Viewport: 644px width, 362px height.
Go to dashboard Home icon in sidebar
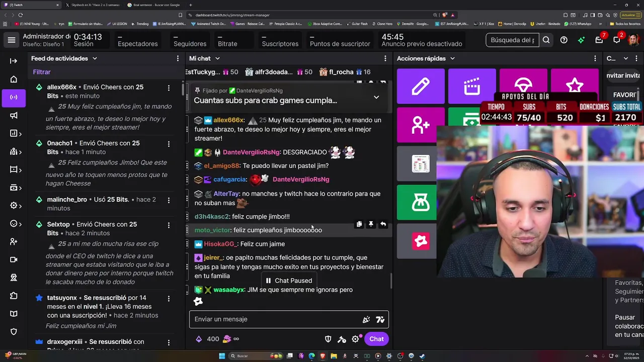[14, 79]
